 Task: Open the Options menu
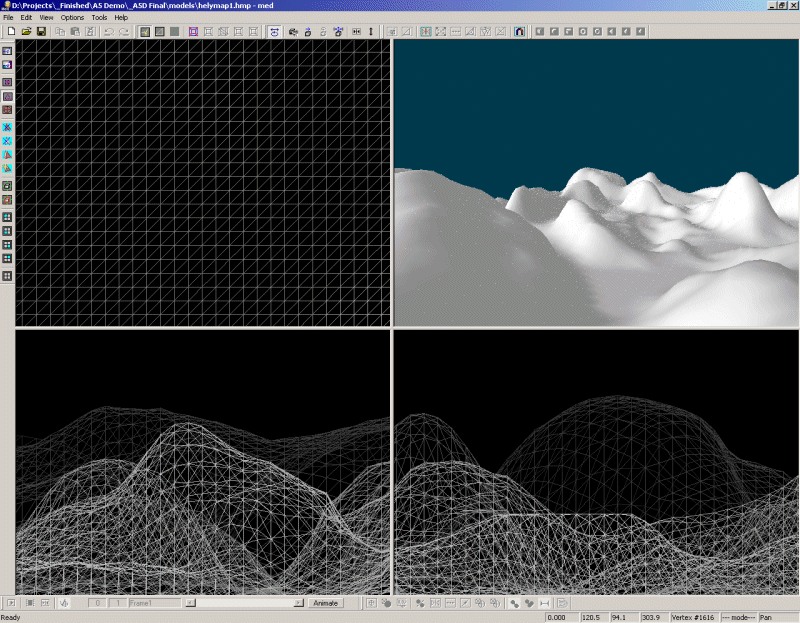pyautogui.click(x=72, y=18)
